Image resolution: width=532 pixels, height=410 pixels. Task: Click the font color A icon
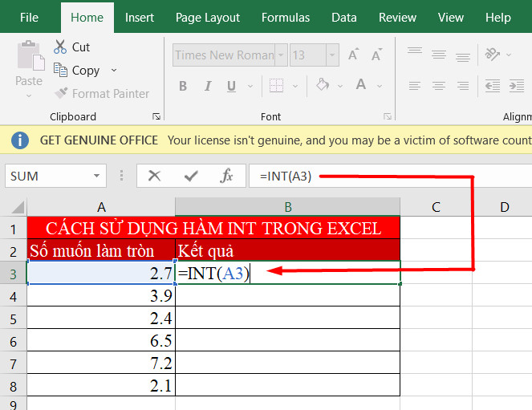click(x=361, y=84)
